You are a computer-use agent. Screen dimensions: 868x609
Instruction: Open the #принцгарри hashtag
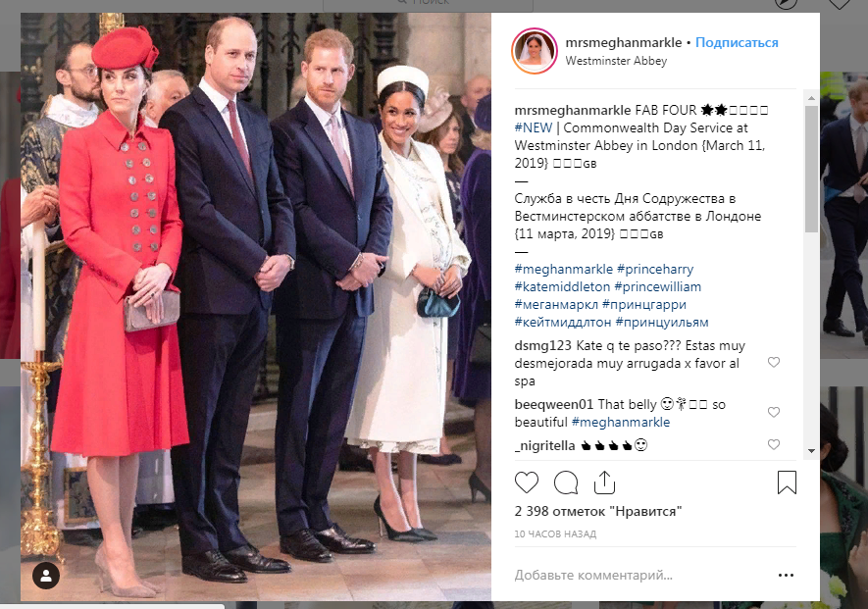pos(643,304)
